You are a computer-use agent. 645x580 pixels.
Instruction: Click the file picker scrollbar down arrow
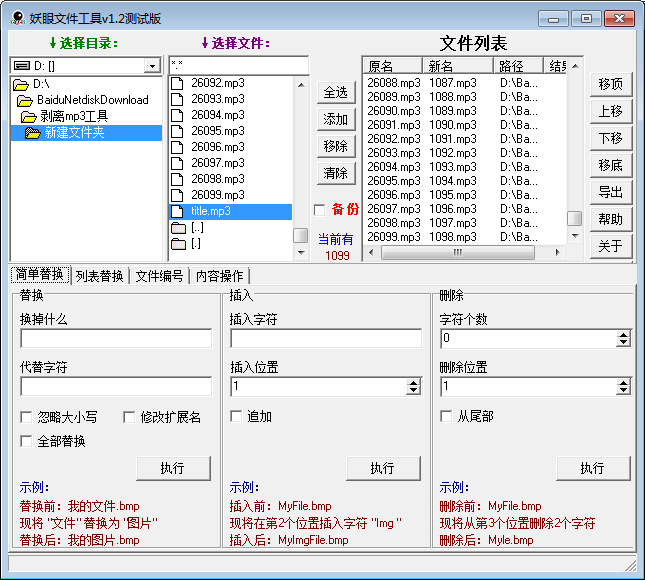coord(301,253)
